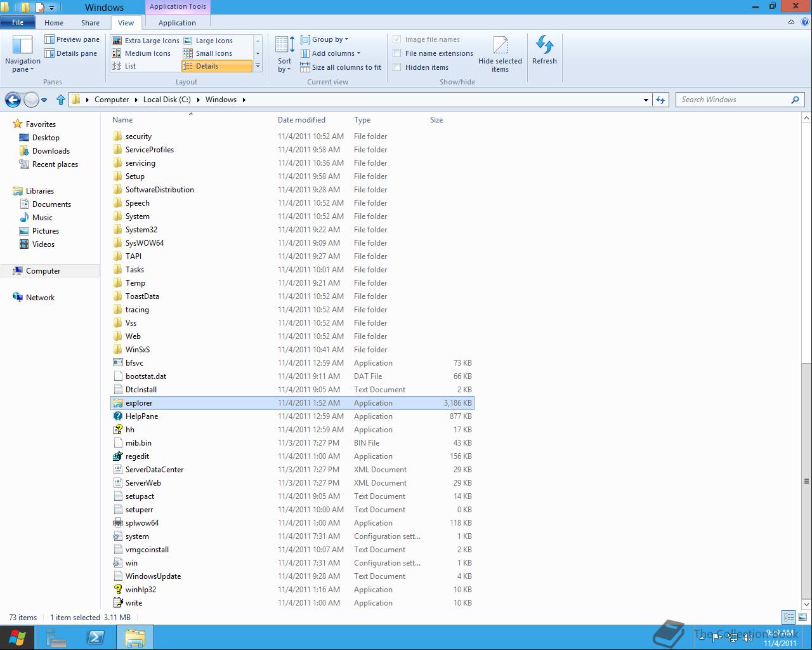Image resolution: width=812 pixels, height=650 pixels.
Task: Expand the Local Disk (C:) breadcrumb arrow
Action: point(198,100)
